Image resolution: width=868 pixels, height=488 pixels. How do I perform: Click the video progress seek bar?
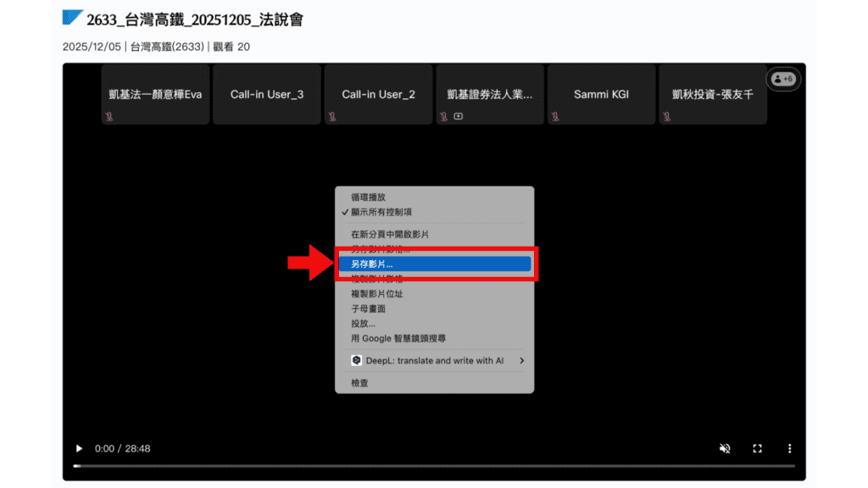pos(434,466)
